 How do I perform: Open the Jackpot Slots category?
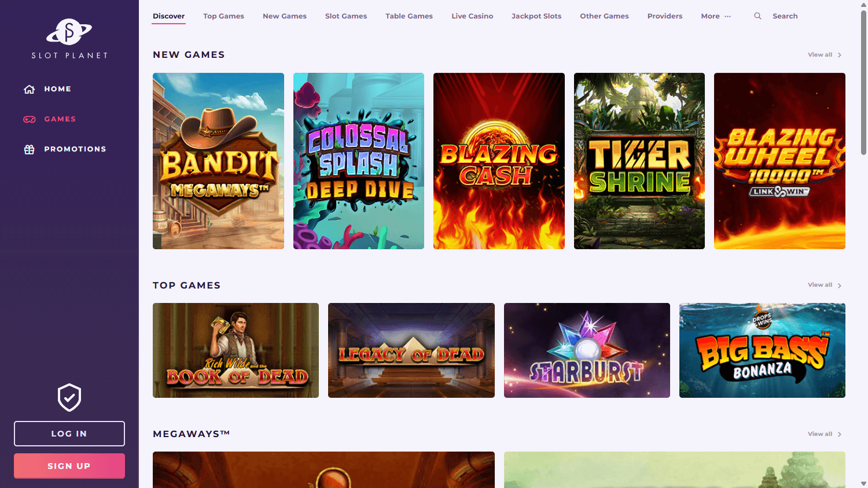[x=536, y=16]
